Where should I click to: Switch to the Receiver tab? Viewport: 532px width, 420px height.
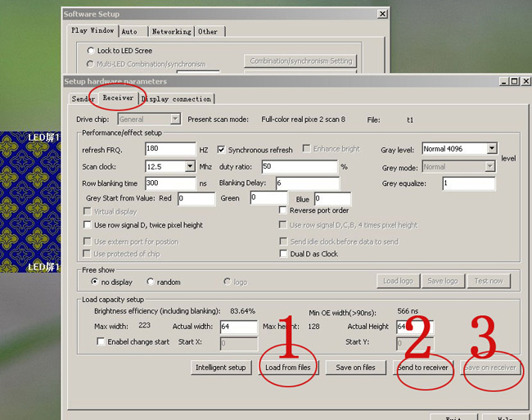118,98
